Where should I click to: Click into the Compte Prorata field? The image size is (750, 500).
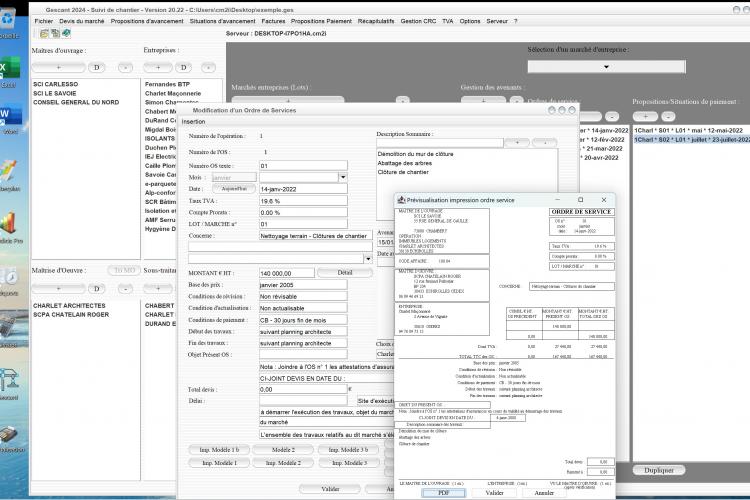pyautogui.click(x=303, y=212)
